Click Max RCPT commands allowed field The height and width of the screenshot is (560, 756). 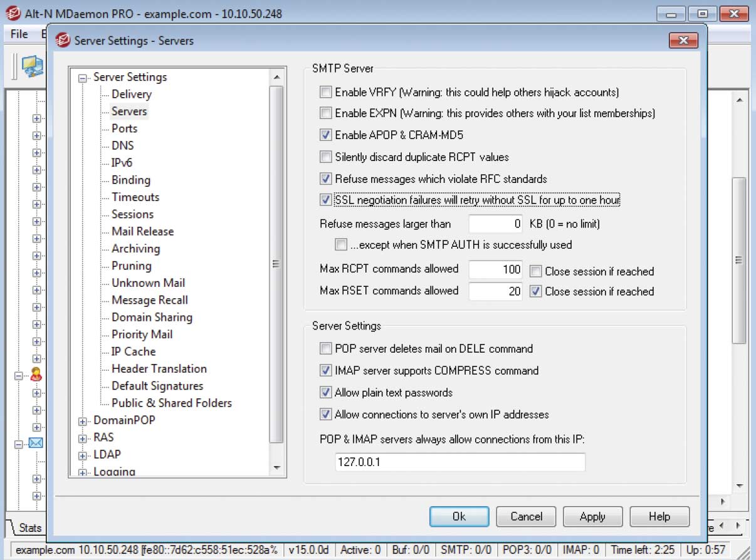pos(496,270)
